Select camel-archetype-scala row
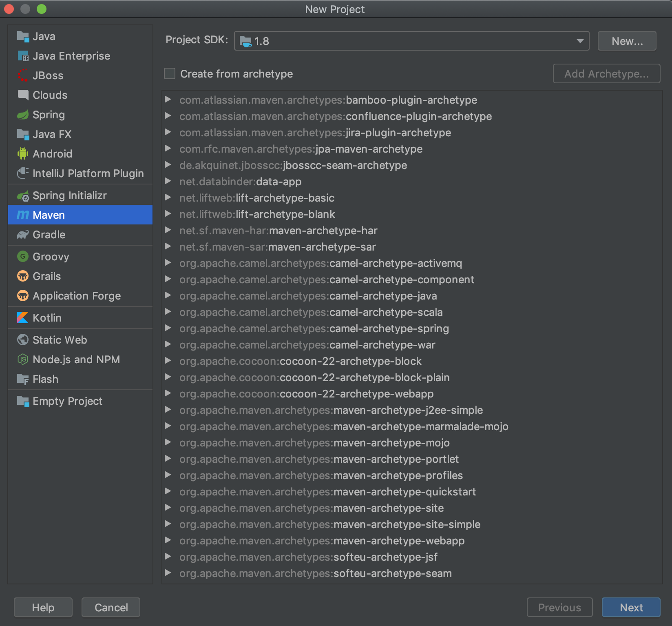 pyautogui.click(x=412, y=312)
